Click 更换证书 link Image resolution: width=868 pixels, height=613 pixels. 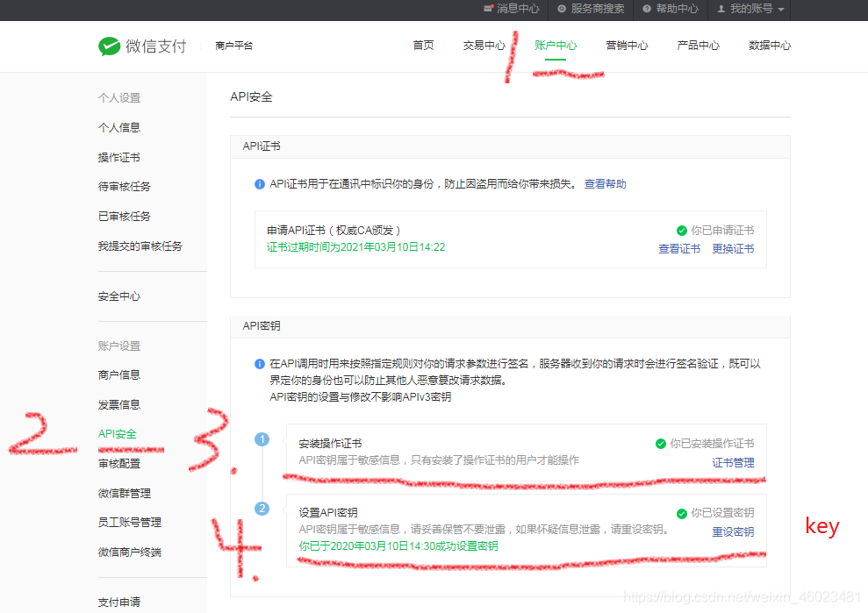click(733, 249)
